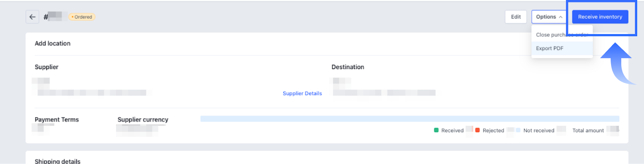The image size is (644, 164).
Task: Click the Payment Terms label
Action: [57, 120]
